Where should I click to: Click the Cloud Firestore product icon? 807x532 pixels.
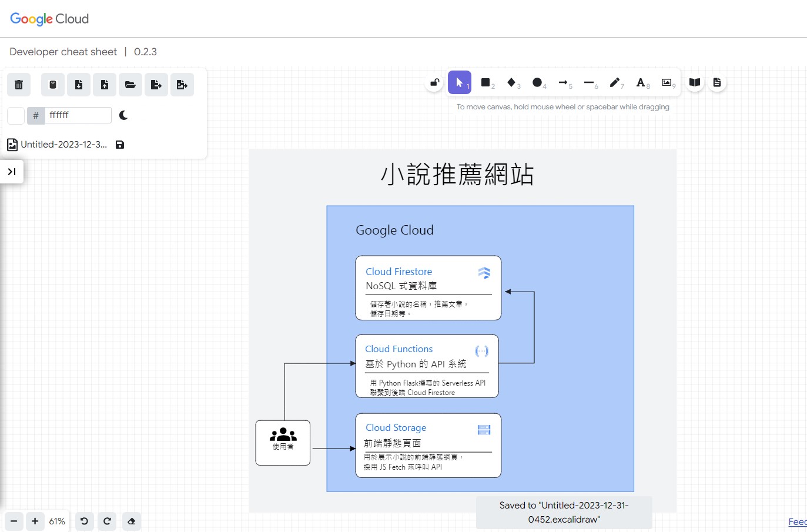484,273
